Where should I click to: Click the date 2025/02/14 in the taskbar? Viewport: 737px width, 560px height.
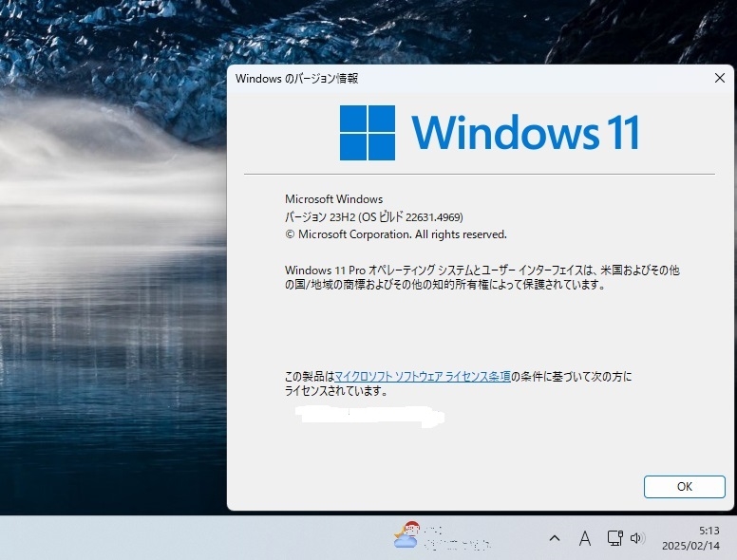(690, 546)
